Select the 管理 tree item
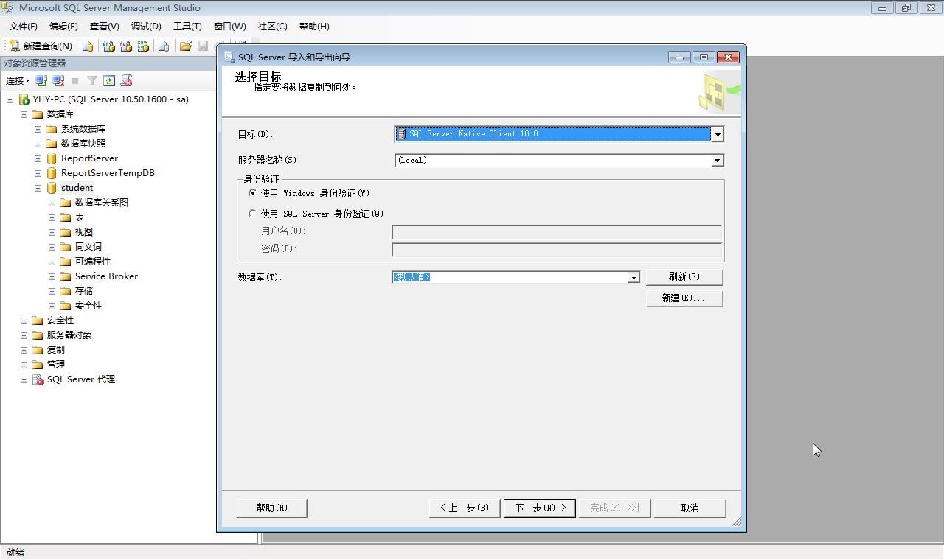The width and height of the screenshot is (944, 560). point(56,365)
